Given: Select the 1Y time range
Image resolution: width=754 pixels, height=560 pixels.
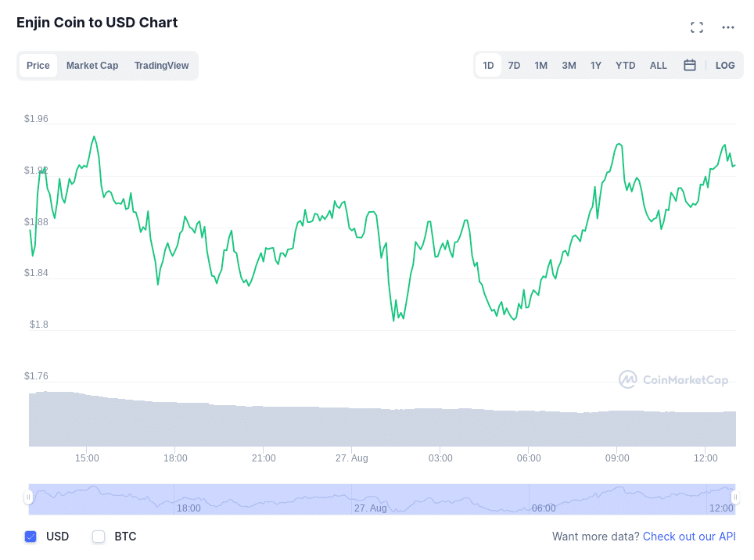Looking at the screenshot, I should [596, 66].
